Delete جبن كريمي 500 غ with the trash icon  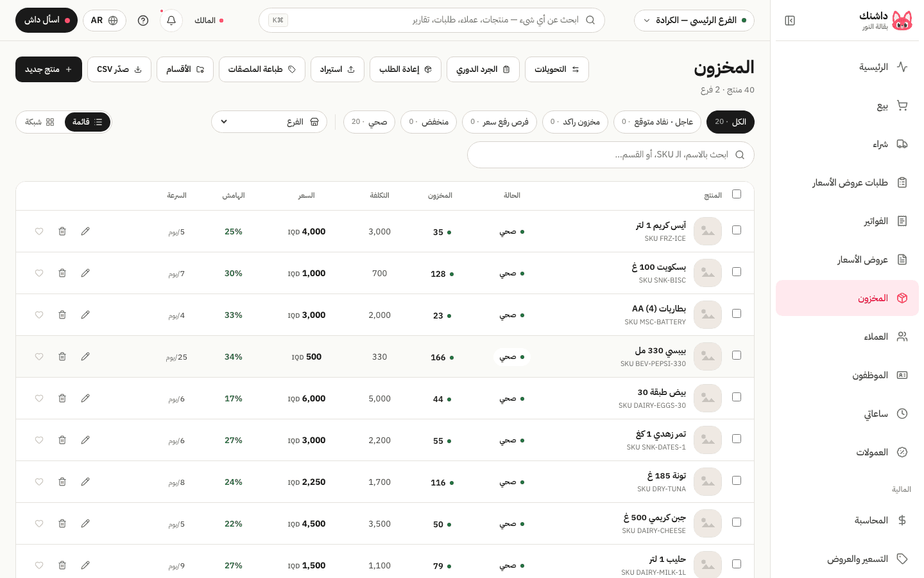(x=62, y=523)
